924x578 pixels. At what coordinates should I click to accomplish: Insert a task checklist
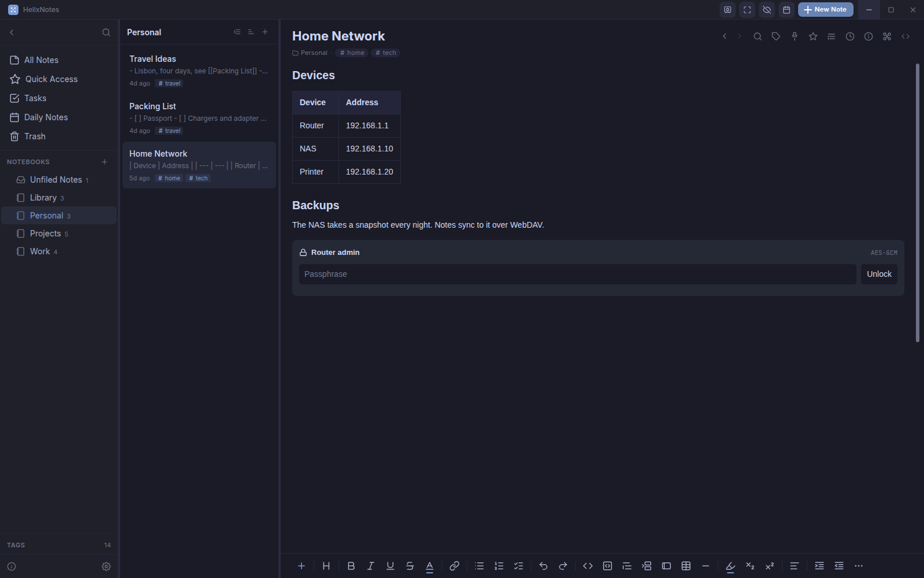coord(519,566)
